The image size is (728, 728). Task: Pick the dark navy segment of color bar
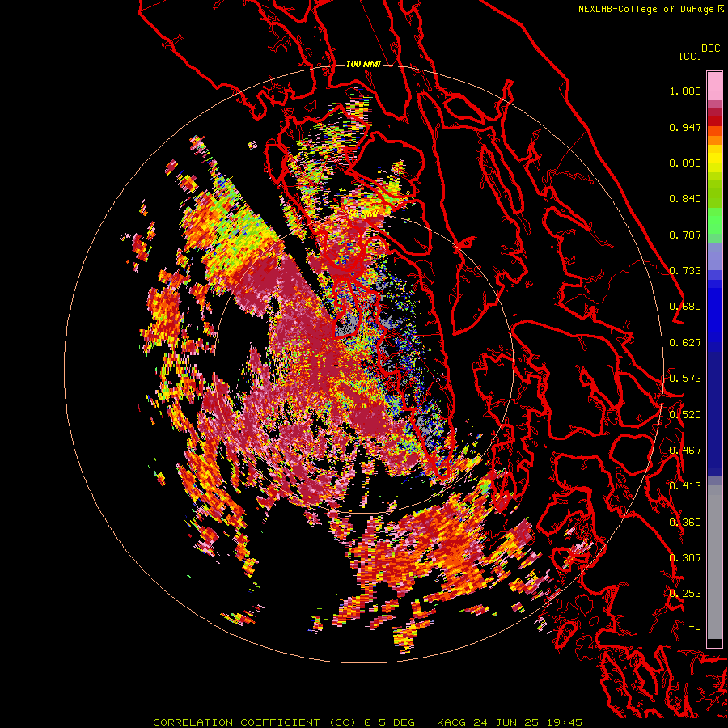[x=714, y=408]
